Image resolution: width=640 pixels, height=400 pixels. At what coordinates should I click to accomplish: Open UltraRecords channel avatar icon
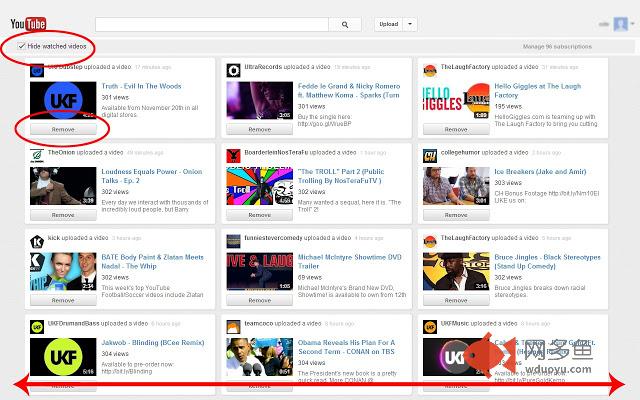pos(233,71)
